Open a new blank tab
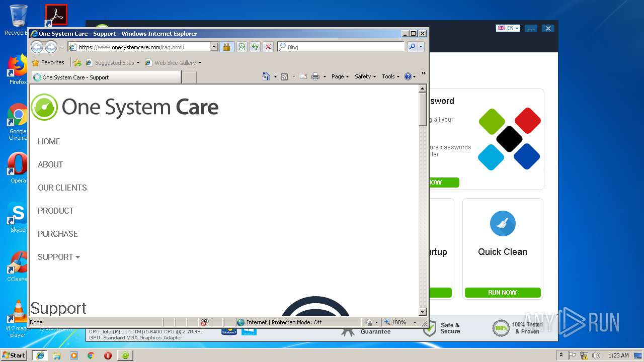The height and width of the screenshot is (362, 644). click(x=189, y=77)
